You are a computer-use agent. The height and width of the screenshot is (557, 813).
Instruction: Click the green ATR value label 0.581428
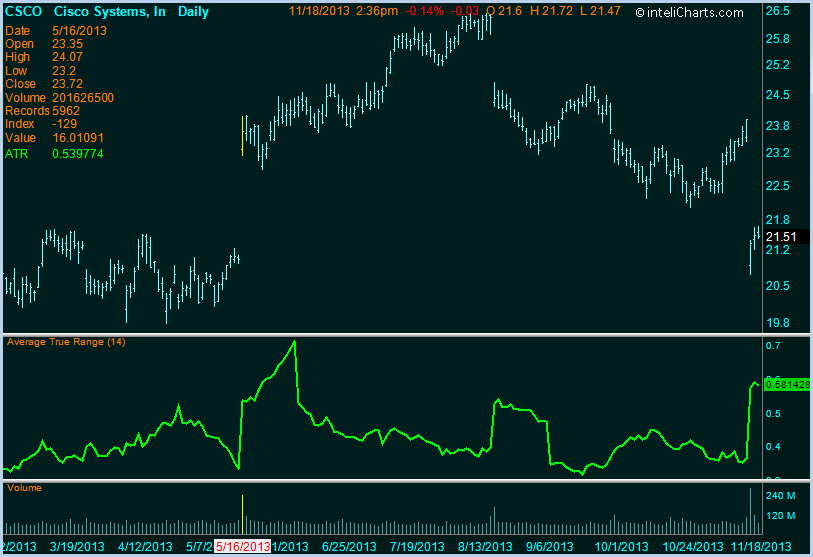(x=787, y=385)
